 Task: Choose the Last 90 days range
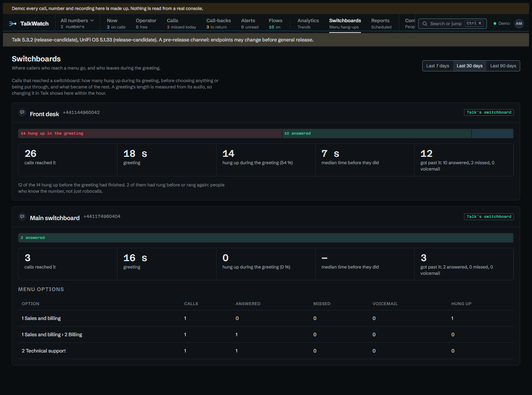(503, 66)
